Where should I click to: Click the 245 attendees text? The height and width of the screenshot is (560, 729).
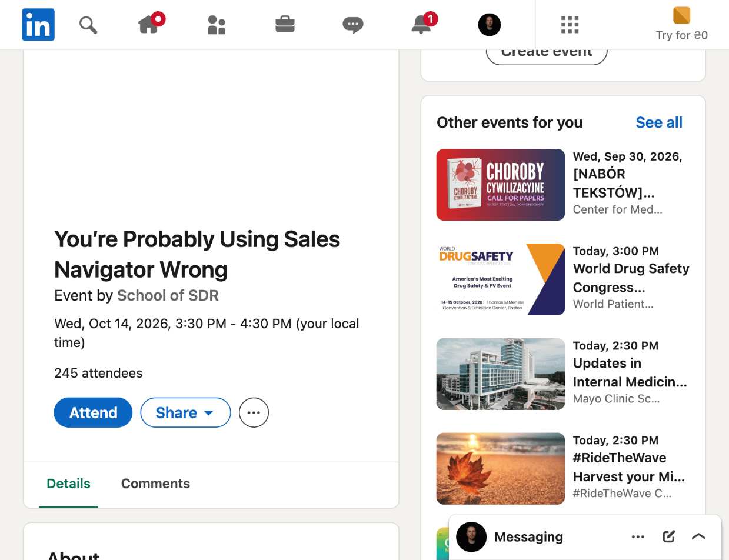point(98,373)
